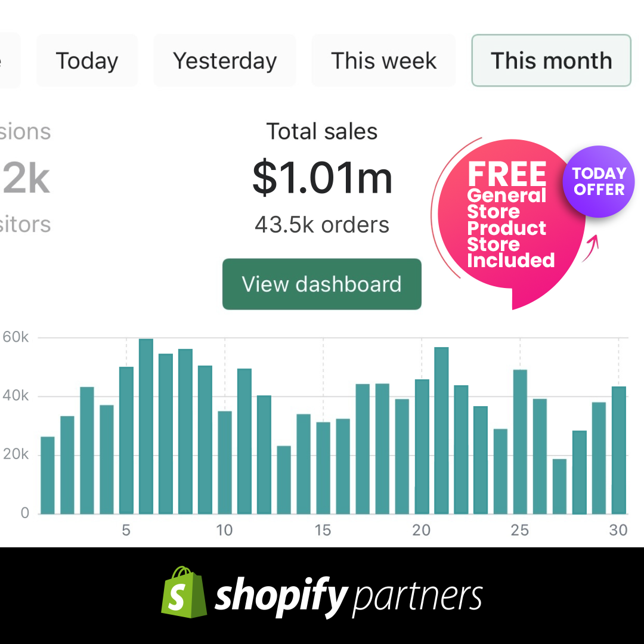The image size is (644, 644).
Task: Click the 60k axis label on the chart
Action: pos(15,337)
